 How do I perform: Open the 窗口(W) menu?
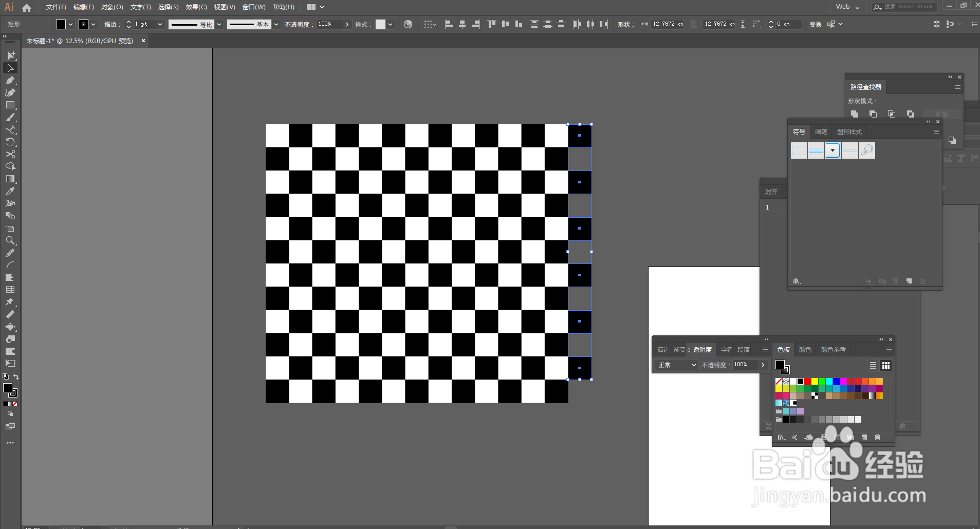pos(254,7)
